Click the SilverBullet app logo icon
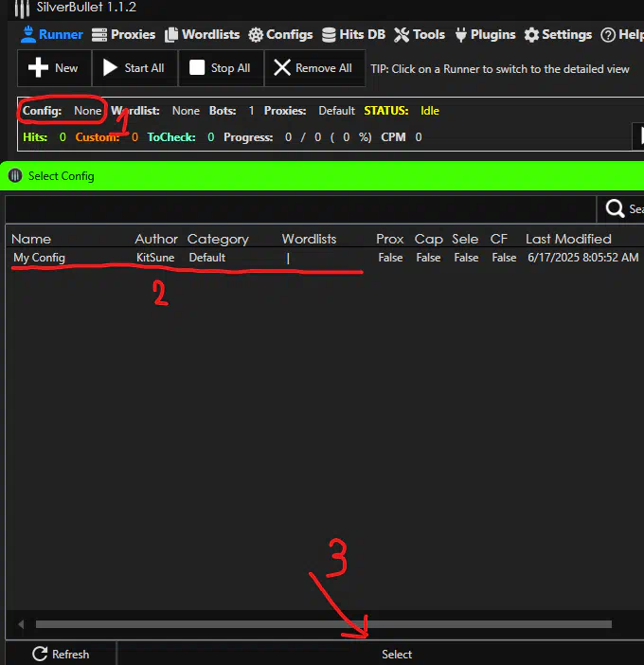The image size is (644, 665). click(x=22, y=9)
